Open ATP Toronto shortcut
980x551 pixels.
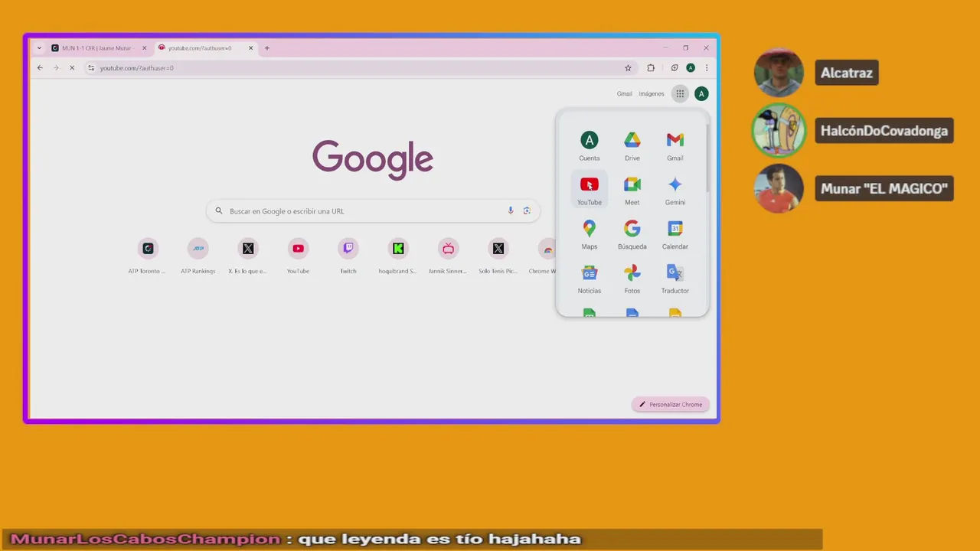(148, 256)
